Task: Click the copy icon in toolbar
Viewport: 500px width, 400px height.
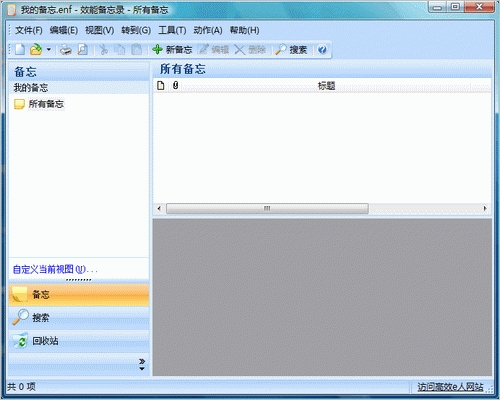Action: (x=119, y=50)
